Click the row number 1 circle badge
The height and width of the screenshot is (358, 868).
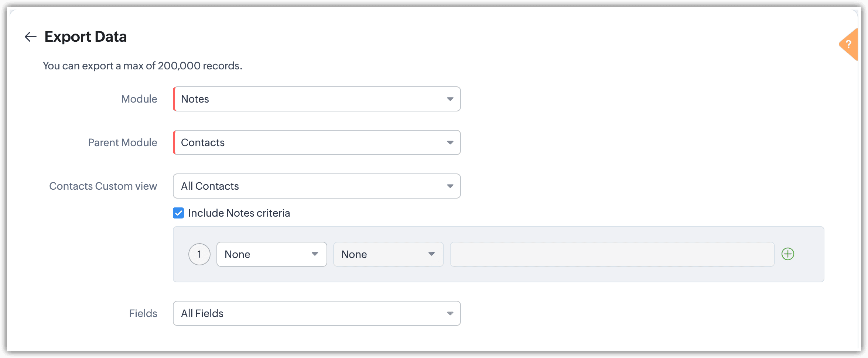[199, 254]
